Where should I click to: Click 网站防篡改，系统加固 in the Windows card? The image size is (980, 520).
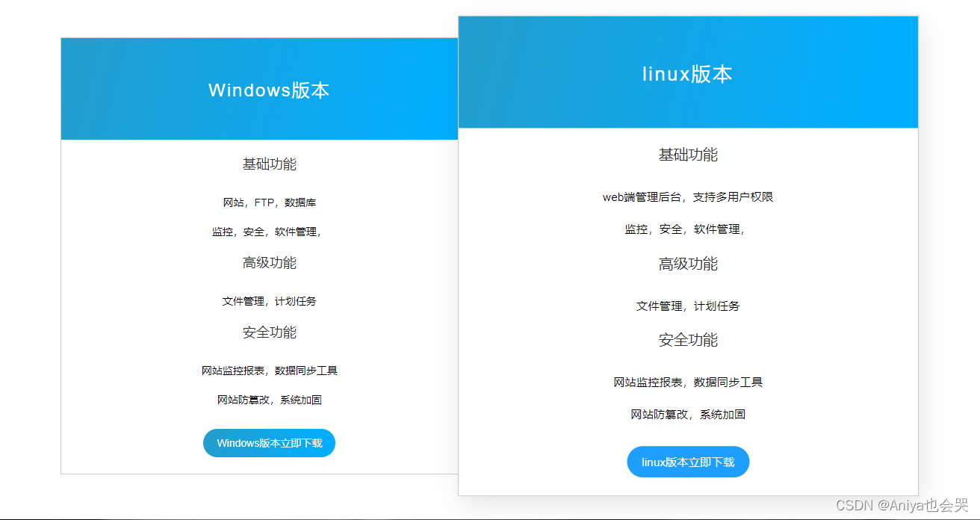[x=269, y=400]
